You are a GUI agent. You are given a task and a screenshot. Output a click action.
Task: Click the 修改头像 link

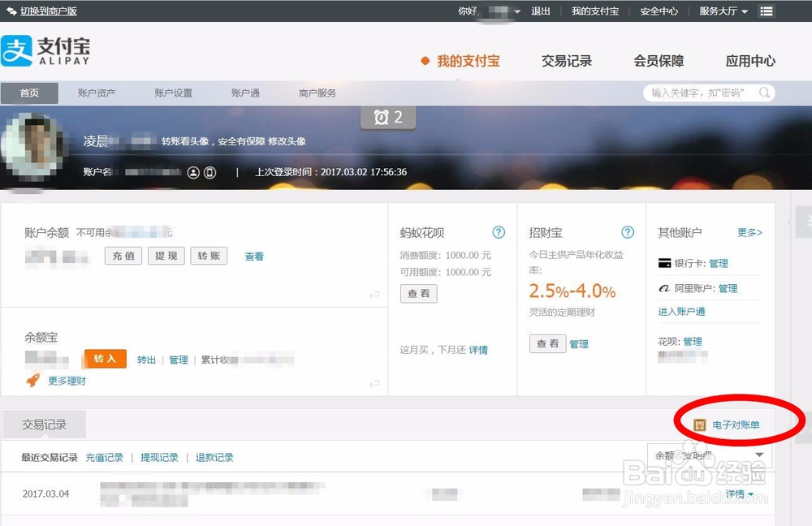pyautogui.click(x=287, y=141)
